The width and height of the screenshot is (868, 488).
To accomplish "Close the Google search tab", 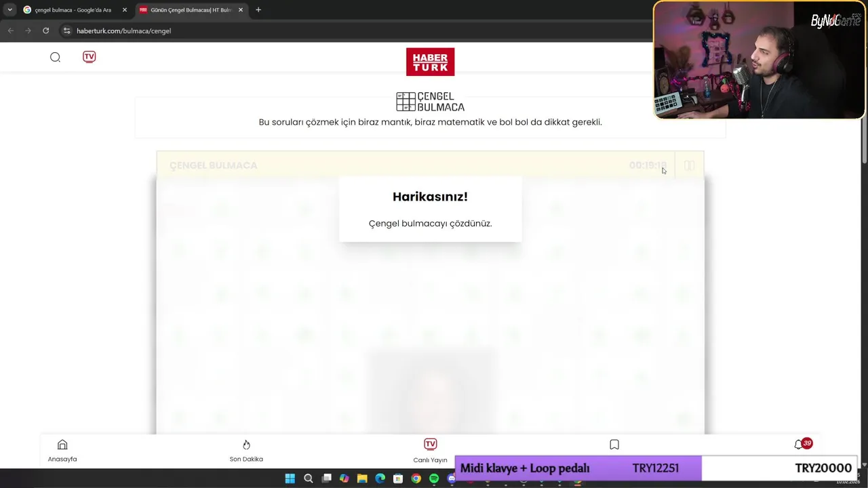I will [124, 9].
